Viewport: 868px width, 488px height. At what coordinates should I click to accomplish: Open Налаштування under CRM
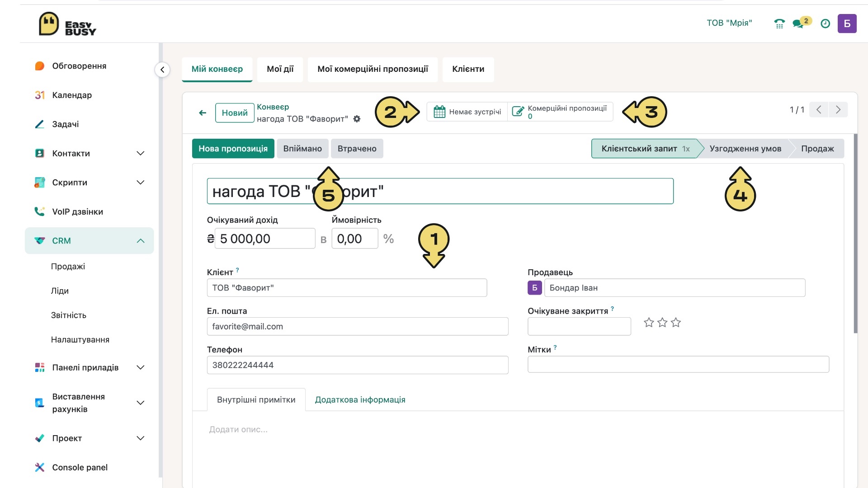click(80, 340)
